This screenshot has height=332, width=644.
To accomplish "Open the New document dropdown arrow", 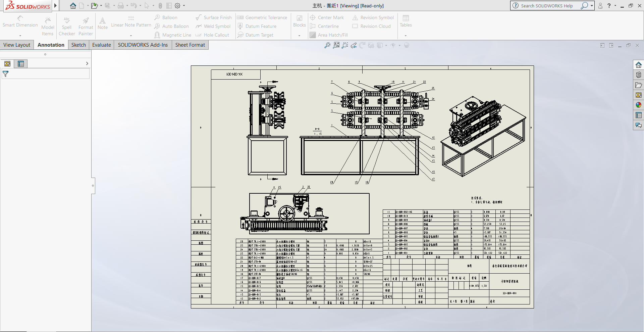I will 88,6.
